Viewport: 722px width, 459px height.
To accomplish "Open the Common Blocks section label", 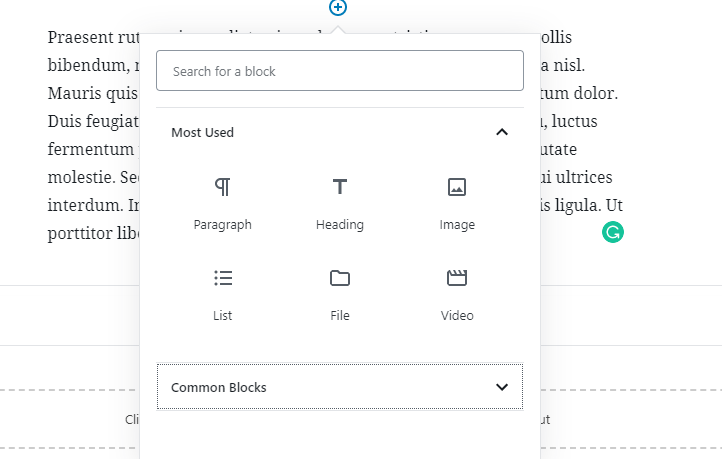I will pyautogui.click(x=218, y=387).
